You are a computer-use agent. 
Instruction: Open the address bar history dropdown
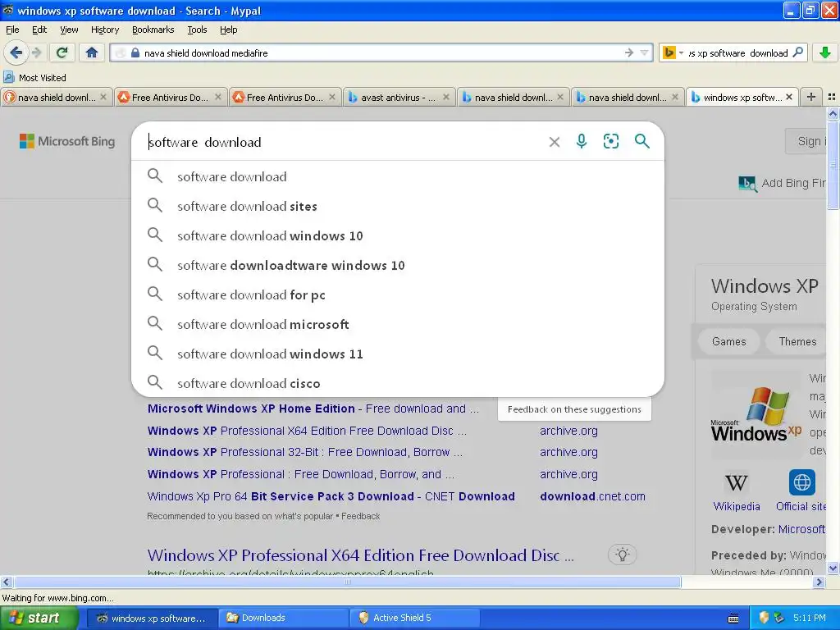(x=645, y=52)
